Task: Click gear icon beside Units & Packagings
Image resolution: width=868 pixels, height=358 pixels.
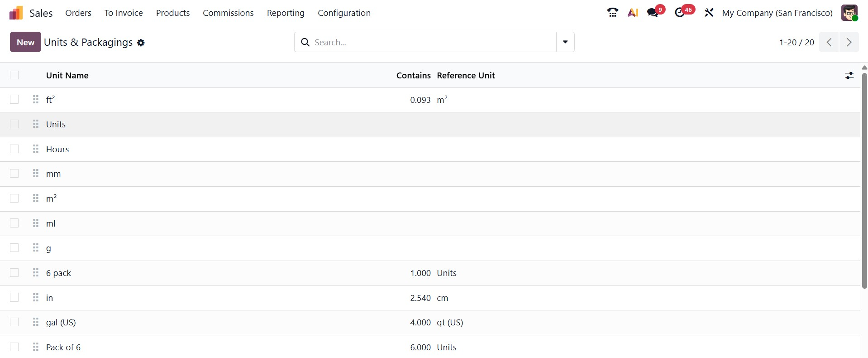Action: (141, 43)
